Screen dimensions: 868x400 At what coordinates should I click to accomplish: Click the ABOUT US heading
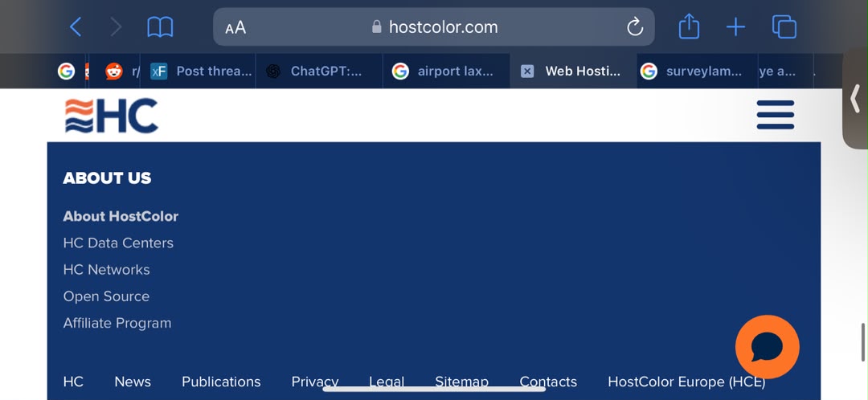pos(107,178)
